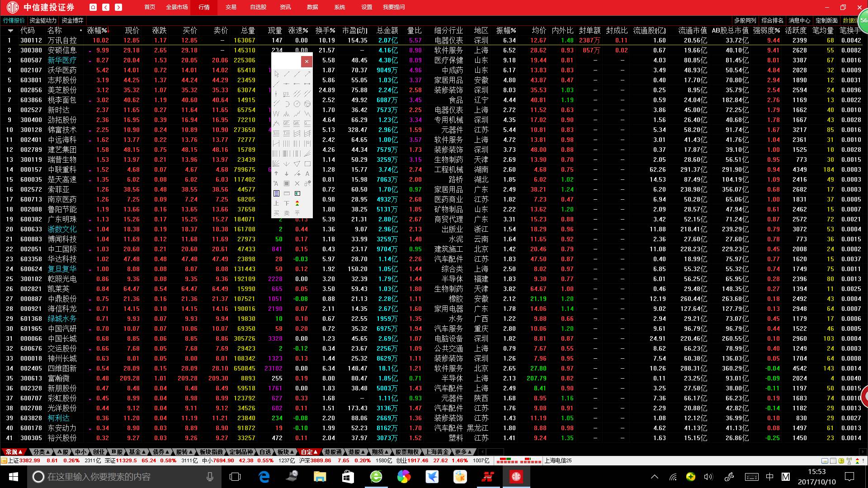Click the 定制版面 button
This screenshot has height=488, width=868.
pyautogui.click(x=826, y=20)
